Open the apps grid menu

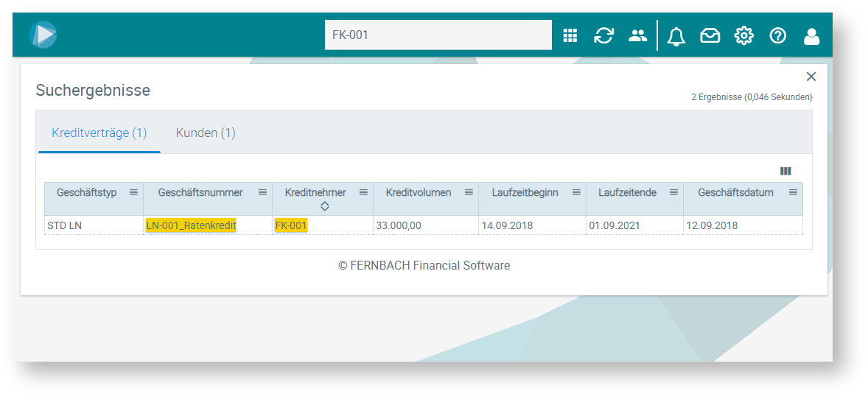coord(570,35)
